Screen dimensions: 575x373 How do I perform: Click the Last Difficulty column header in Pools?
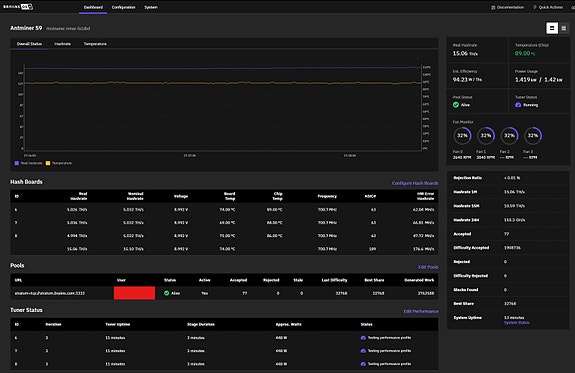point(334,280)
